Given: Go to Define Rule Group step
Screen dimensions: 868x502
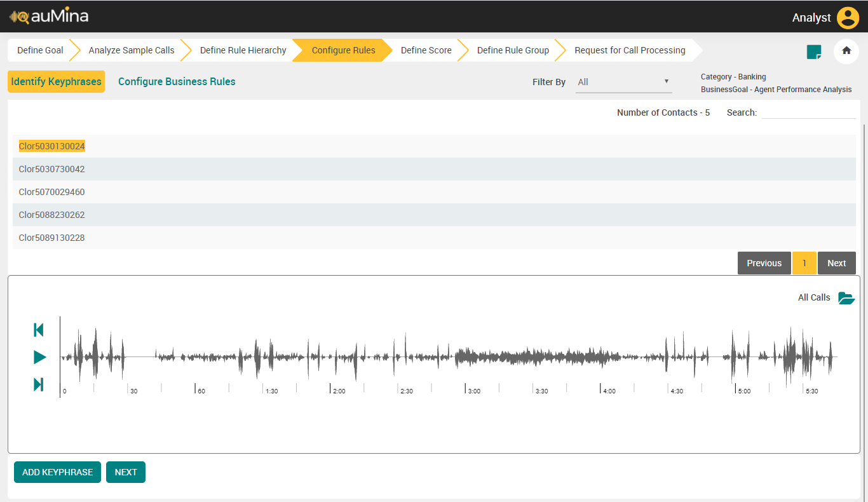Looking at the screenshot, I should tap(513, 50).
